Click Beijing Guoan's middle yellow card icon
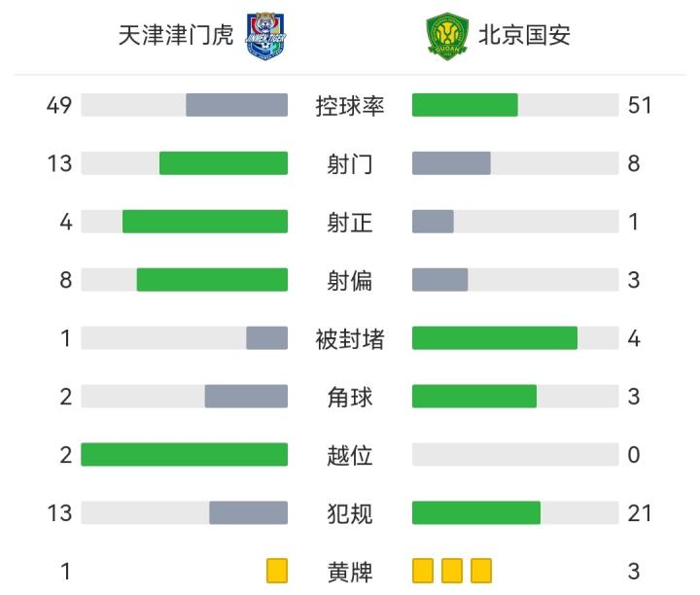Viewport: 700px width, 595px height. click(452, 571)
